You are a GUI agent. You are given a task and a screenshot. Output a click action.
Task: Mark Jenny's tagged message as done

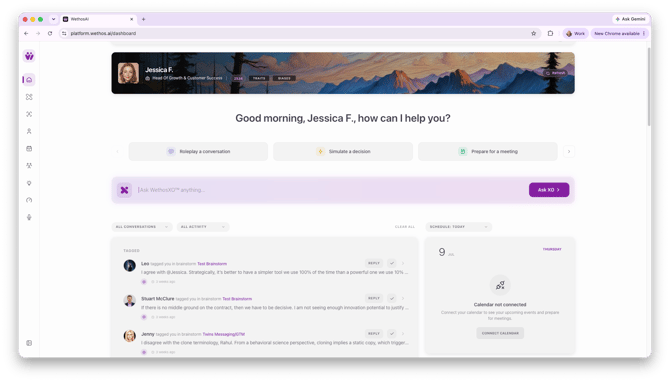coord(391,333)
